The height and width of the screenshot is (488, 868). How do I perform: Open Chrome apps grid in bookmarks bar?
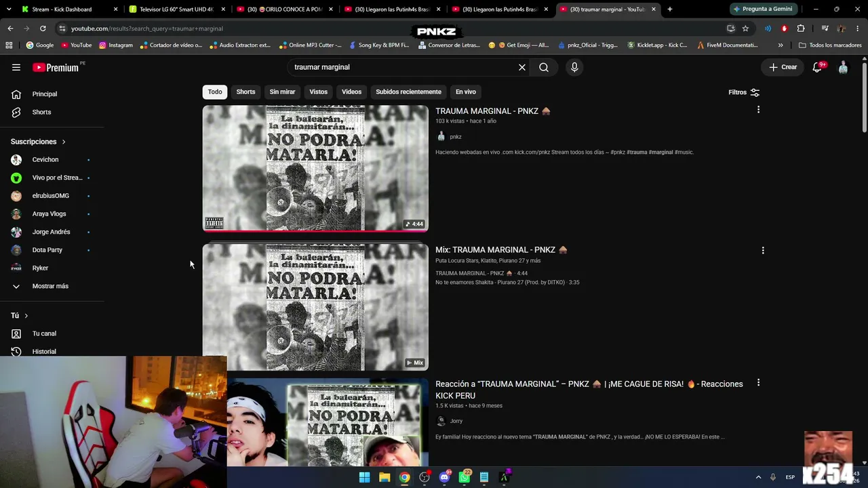[x=9, y=45]
